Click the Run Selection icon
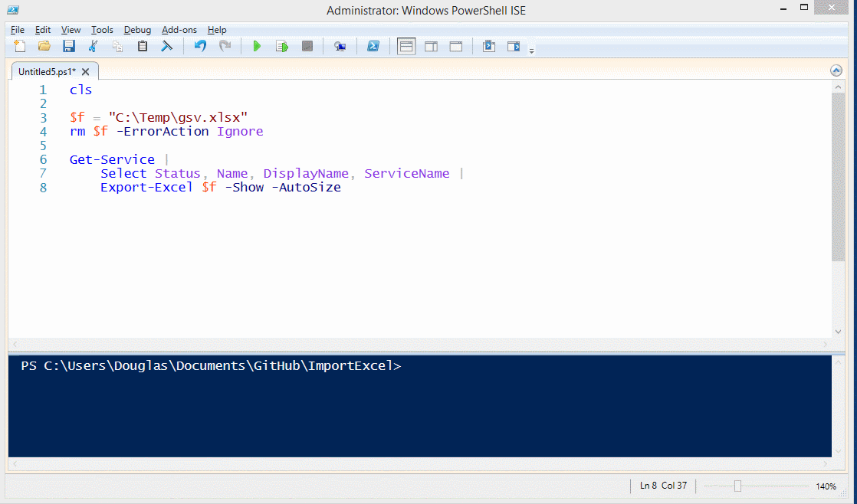857x504 pixels. coord(282,47)
